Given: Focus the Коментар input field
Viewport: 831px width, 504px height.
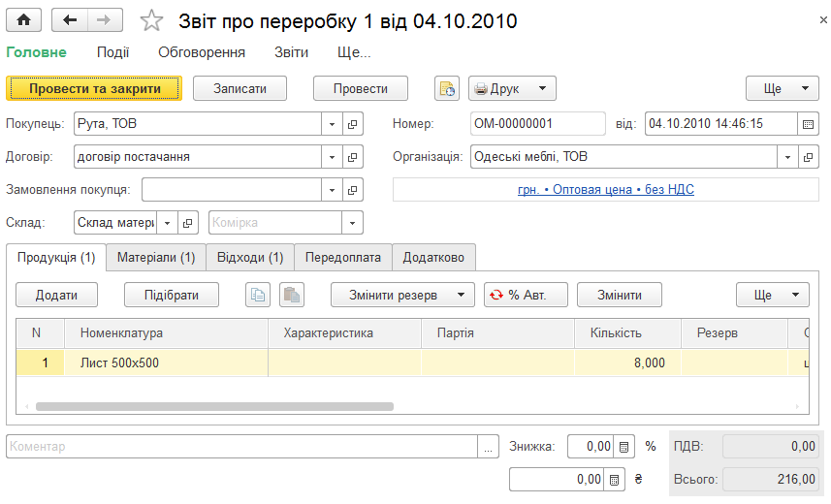Looking at the screenshot, I should tap(242, 447).
